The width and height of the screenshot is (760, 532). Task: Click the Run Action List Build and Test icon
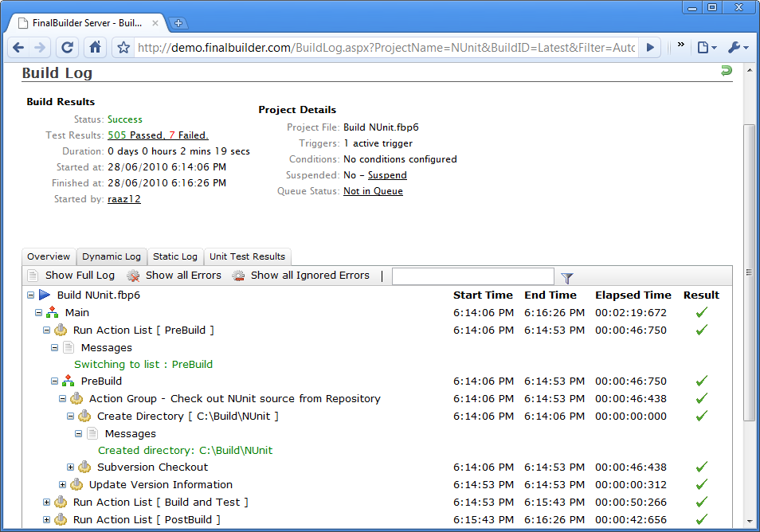(x=61, y=502)
